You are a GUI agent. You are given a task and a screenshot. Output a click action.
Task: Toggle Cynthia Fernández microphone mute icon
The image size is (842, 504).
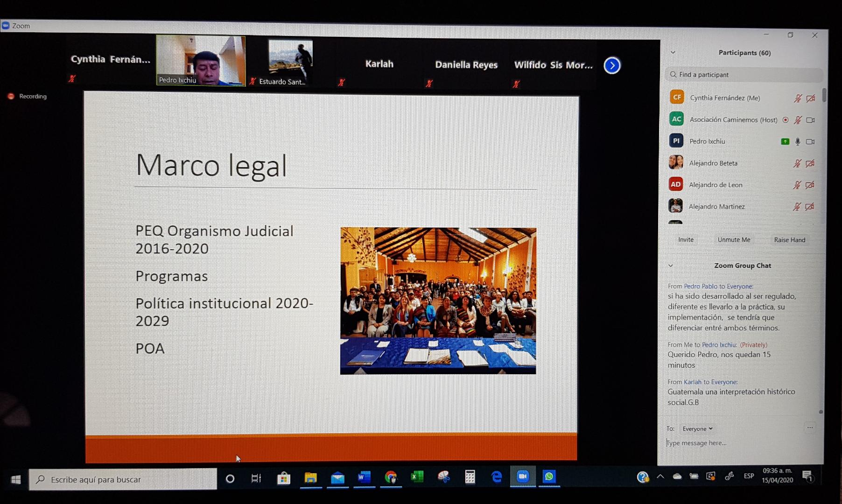pos(798,98)
